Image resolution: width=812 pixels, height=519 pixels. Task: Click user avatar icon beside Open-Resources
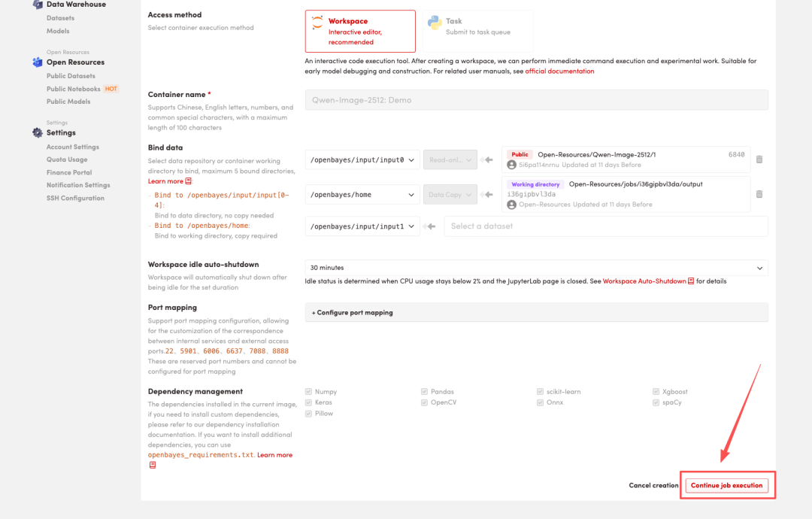(x=511, y=205)
